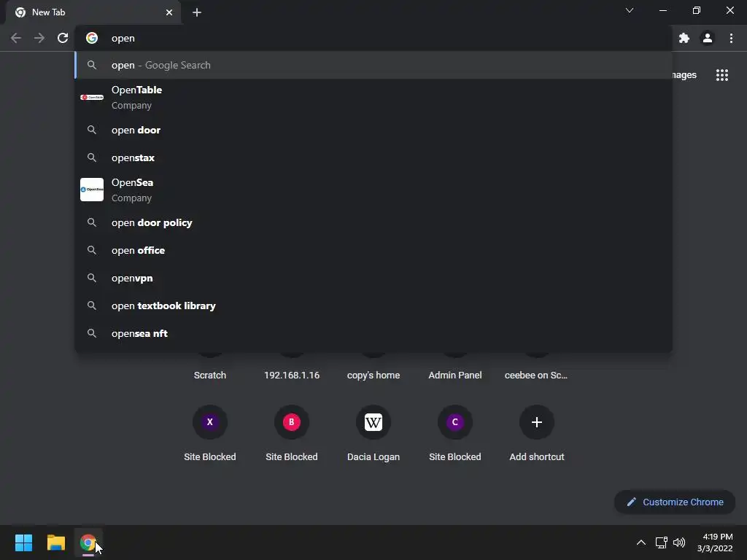The width and height of the screenshot is (747, 560).
Task: Pick the 'open office' suggestion
Action: (x=373, y=251)
